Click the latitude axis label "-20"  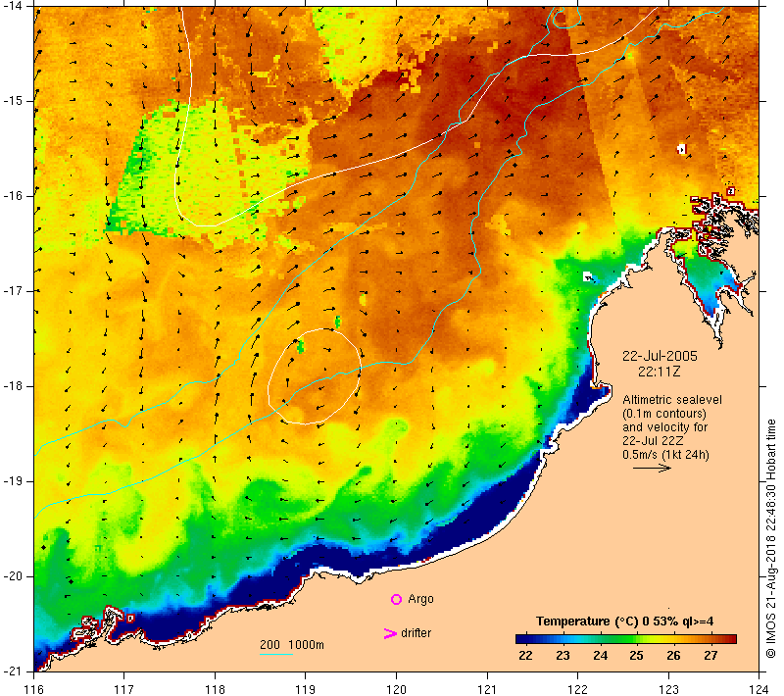(x=13, y=576)
